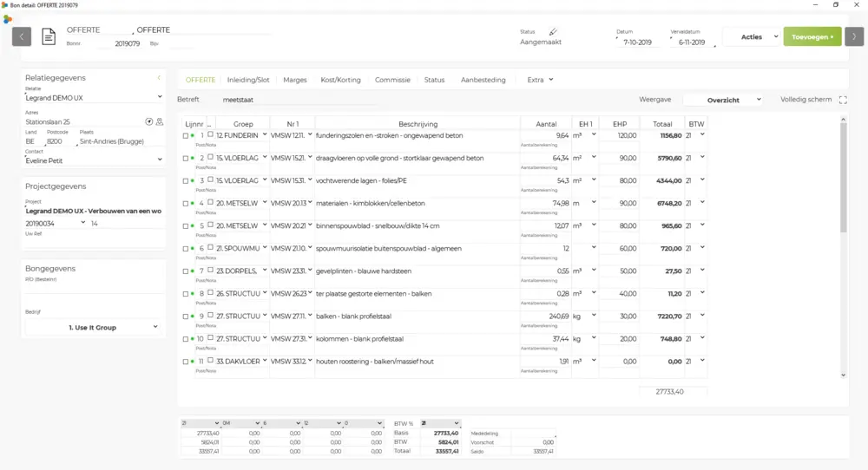
Task: Click the pen icon next to Status
Action: tap(553, 31)
